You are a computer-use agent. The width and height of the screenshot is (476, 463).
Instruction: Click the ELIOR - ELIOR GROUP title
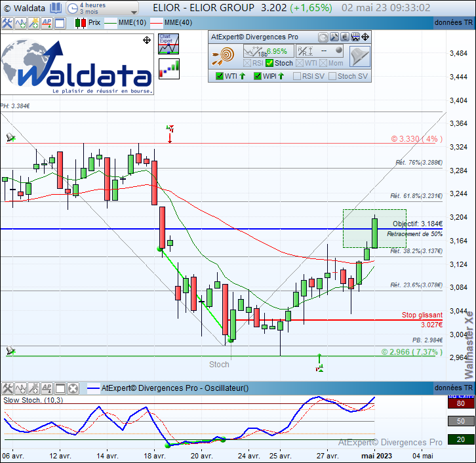[204, 8]
